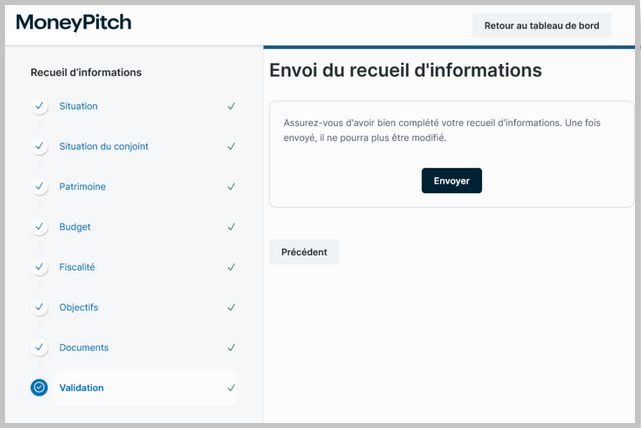Click the MoneyPitch logo
This screenshot has width=641, height=428.
(x=73, y=23)
